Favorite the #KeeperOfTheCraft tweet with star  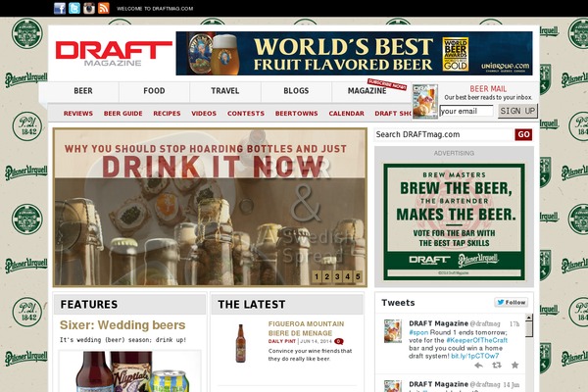[514, 365]
